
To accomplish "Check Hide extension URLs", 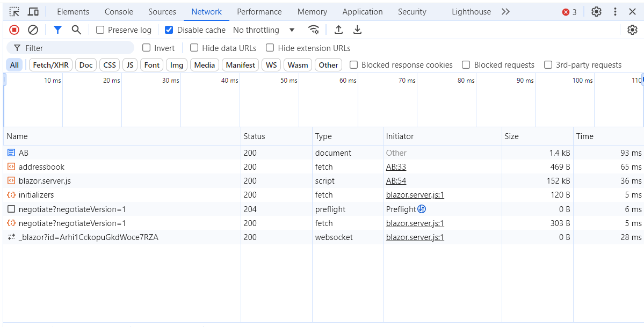I will point(270,48).
